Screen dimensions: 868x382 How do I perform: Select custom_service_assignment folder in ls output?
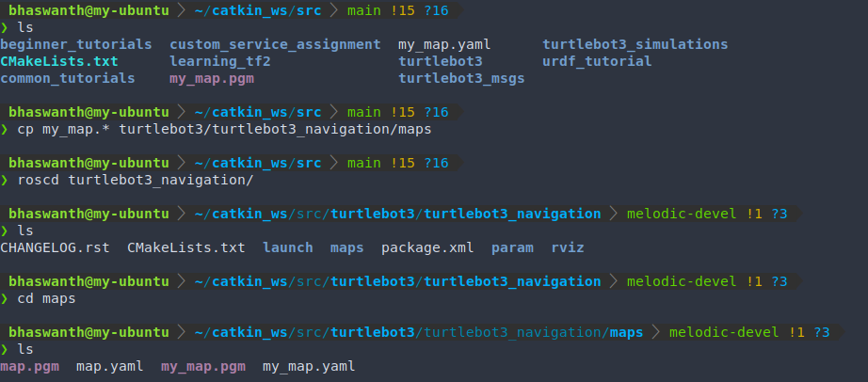point(275,44)
